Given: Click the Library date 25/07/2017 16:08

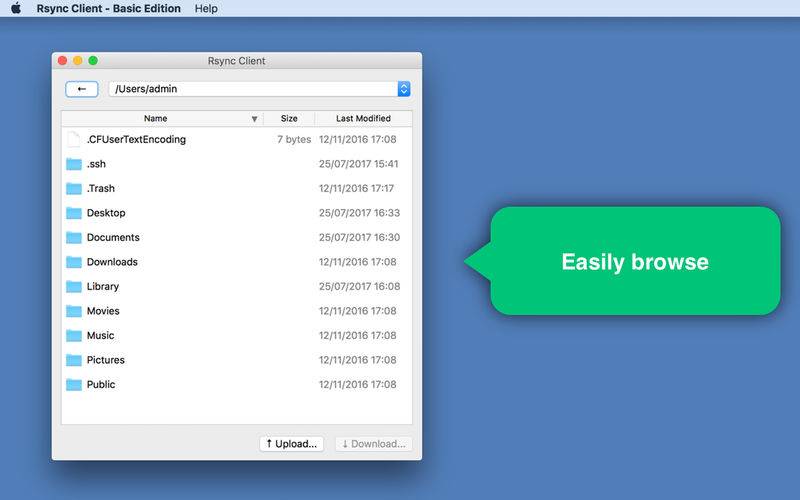Looking at the screenshot, I should point(359,286).
